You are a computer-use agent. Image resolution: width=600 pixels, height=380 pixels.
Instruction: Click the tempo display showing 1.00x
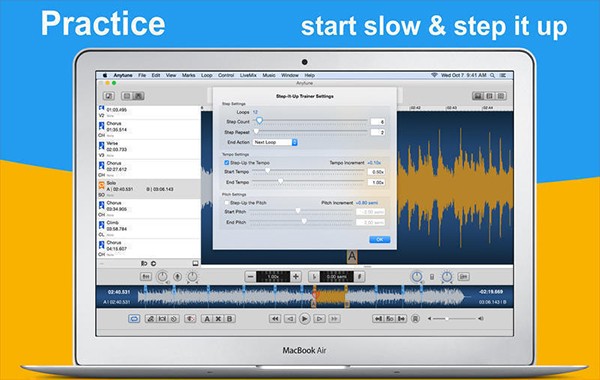tap(273, 277)
